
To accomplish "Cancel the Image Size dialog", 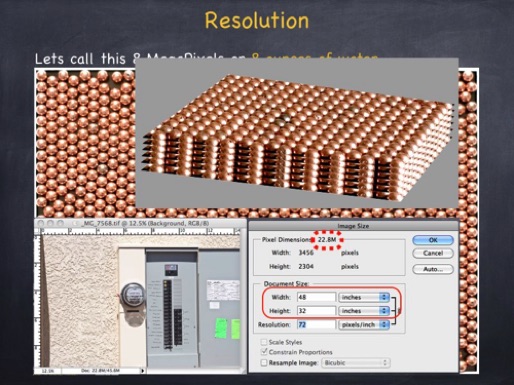I will [x=433, y=253].
